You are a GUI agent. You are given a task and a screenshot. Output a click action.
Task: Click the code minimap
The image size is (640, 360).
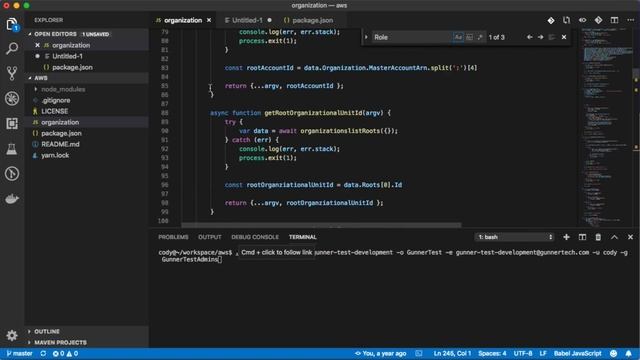(607, 127)
